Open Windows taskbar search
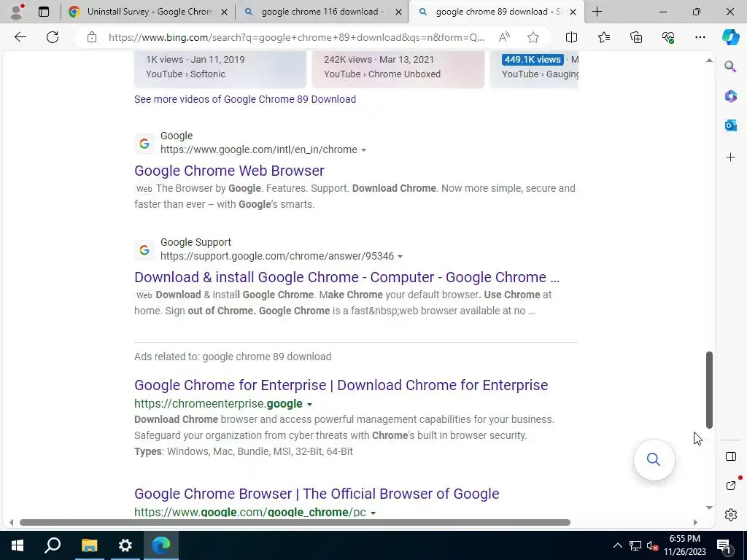The image size is (747, 560). click(x=53, y=545)
